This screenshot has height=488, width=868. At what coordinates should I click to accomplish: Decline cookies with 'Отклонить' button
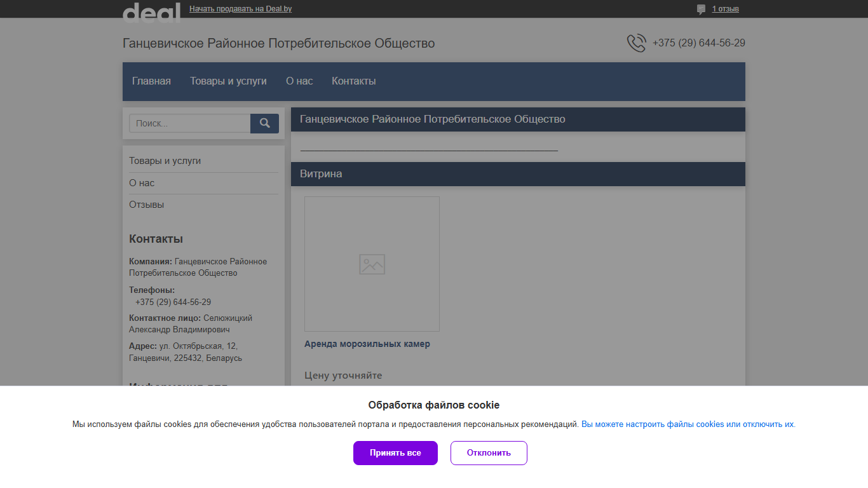[489, 453]
